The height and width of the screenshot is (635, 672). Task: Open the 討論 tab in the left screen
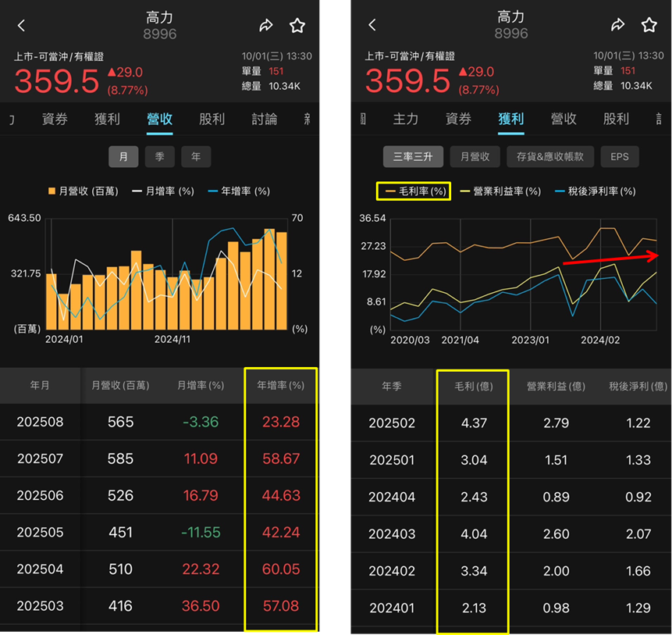[265, 119]
